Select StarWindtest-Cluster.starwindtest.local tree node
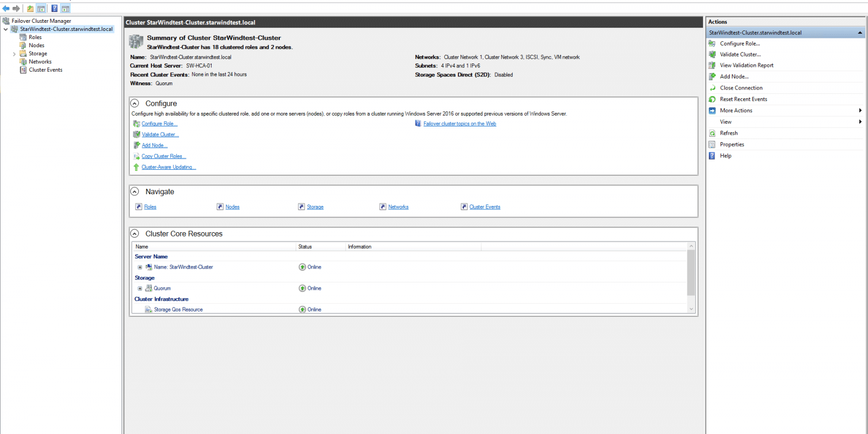This screenshot has width=868, height=434. point(66,29)
